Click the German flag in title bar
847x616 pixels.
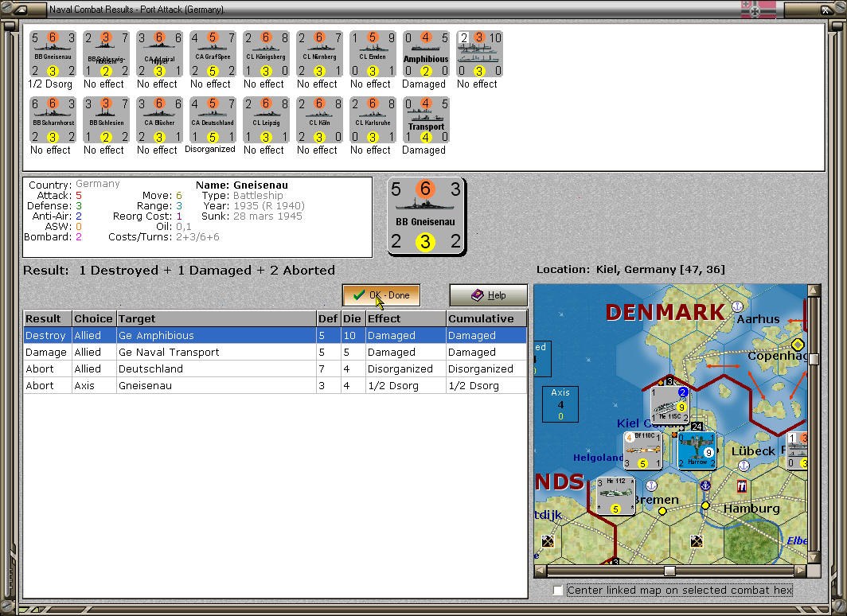click(x=759, y=10)
